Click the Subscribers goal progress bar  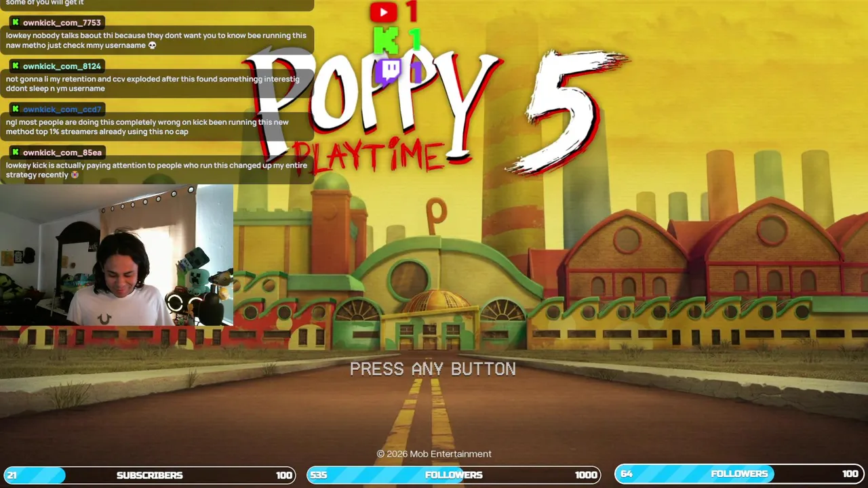149,475
